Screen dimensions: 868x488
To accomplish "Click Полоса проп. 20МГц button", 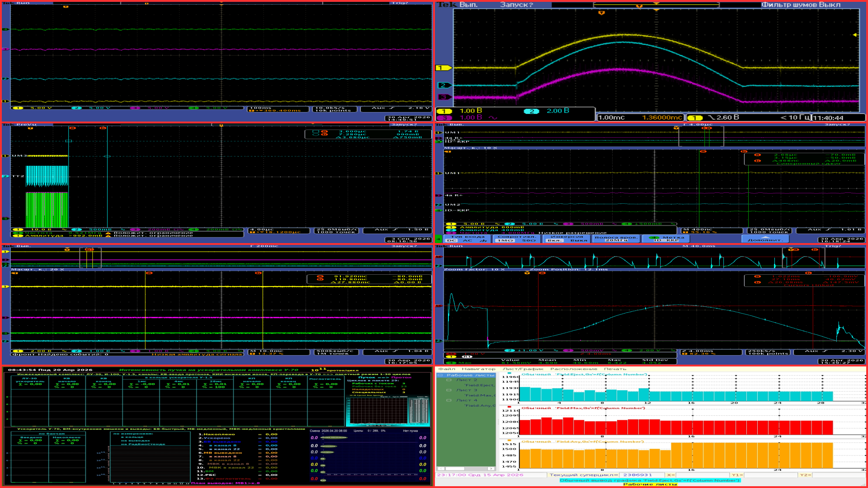I will (x=616, y=239).
